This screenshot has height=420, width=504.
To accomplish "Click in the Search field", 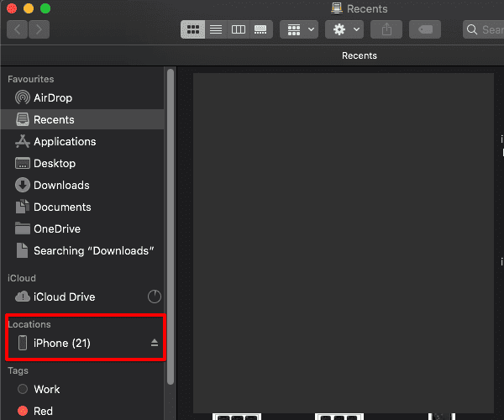I will point(487,29).
